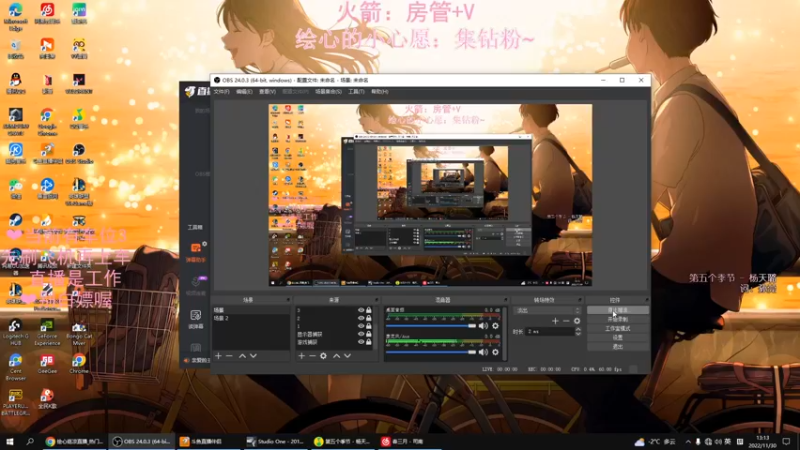The height and width of the screenshot is (450, 800).
Task: Move source up in Sources panel
Action: [x=336, y=356]
